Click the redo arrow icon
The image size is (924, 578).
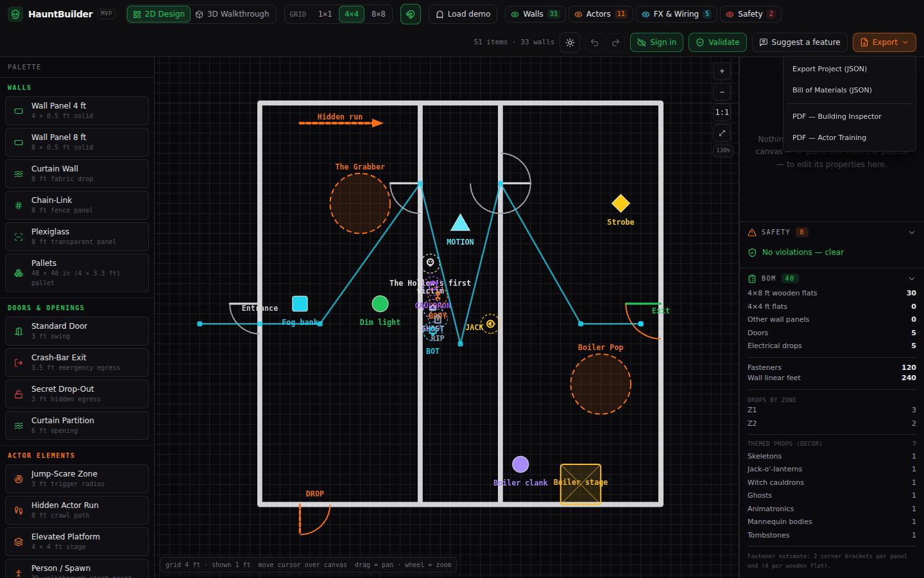click(x=616, y=42)
